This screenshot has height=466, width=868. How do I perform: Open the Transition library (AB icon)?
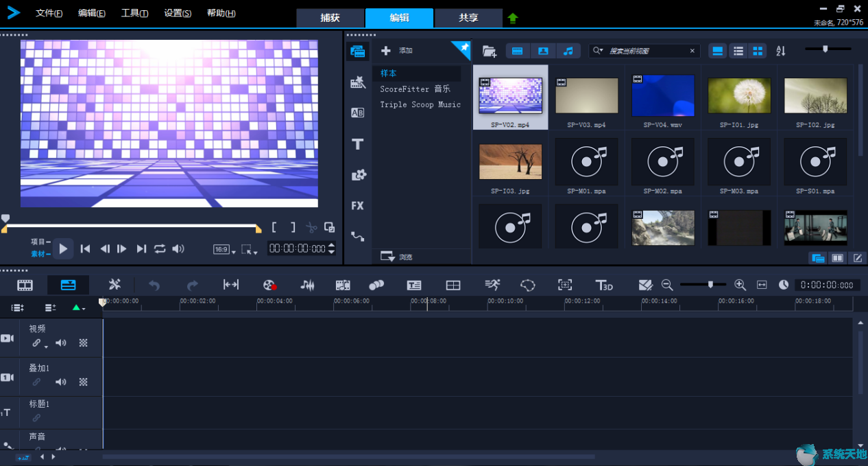pyautogui.click(x=357, y=113)
